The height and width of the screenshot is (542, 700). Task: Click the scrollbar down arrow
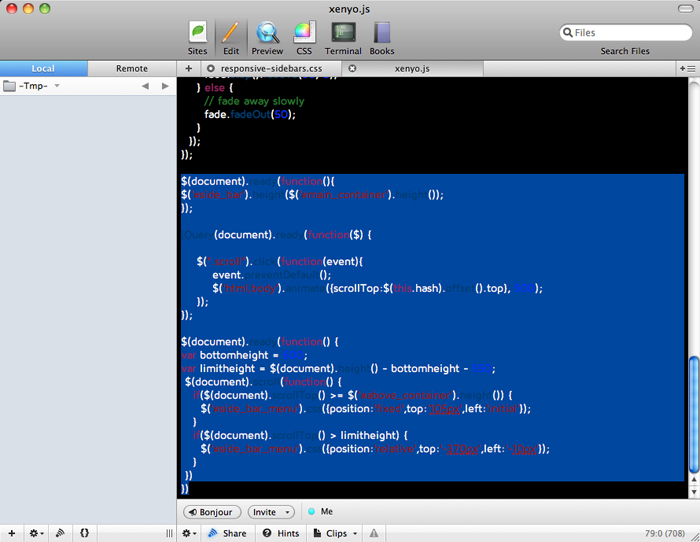click(694, 492)
